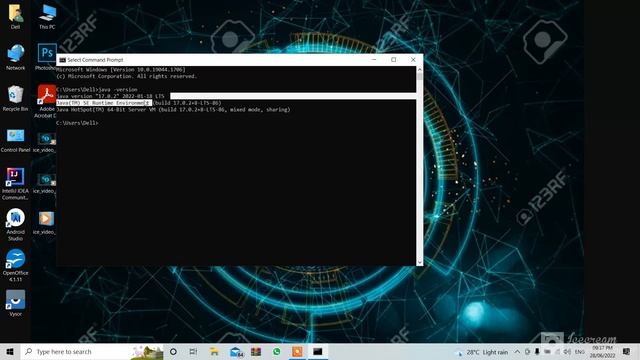Click the last 'C:\Users\Dell>' prompt line

click(77, 123)
